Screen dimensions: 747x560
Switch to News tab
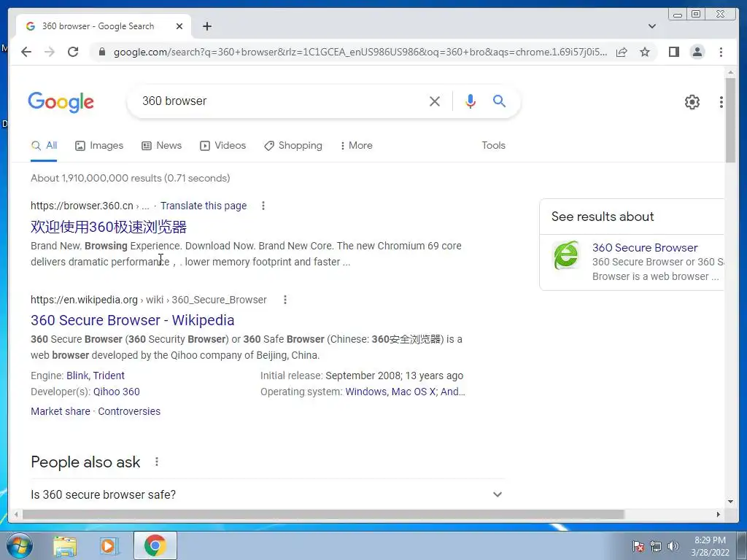(161, 145)
